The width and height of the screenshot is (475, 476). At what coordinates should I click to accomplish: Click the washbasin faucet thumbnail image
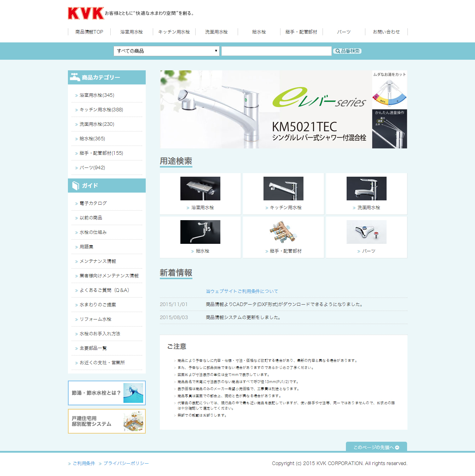[366, 188]
